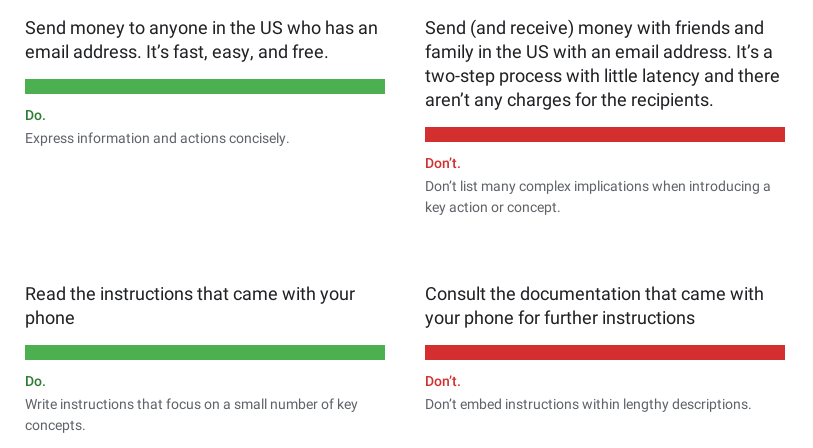Screen dimensions: 813x448
Task: Click 'Express information and actions concisely.' text
Action: [x=157, y=138]
